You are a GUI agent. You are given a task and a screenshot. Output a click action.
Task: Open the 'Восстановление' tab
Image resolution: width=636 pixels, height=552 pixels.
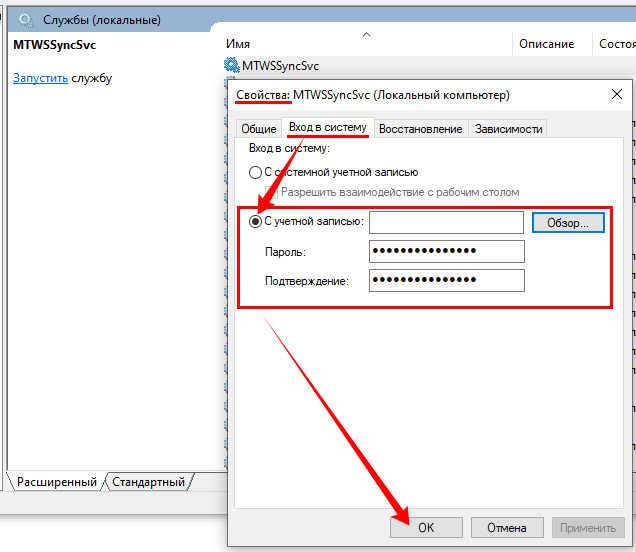[420, 129]
